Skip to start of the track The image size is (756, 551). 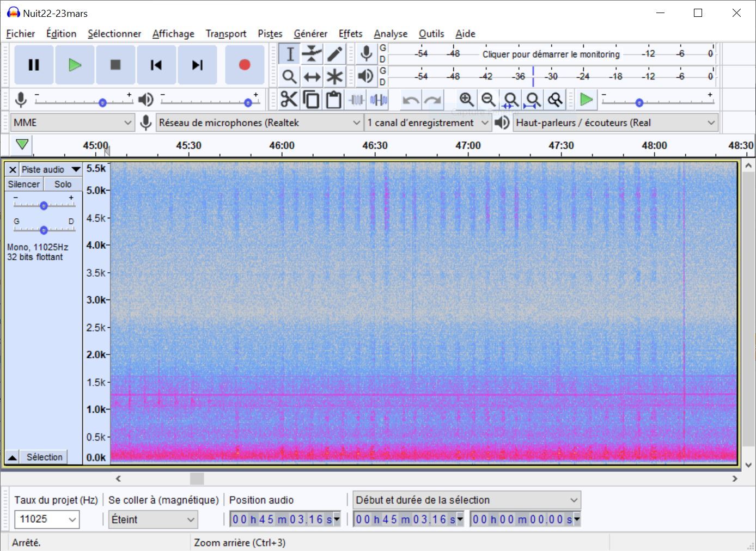(x=156, y=65)
